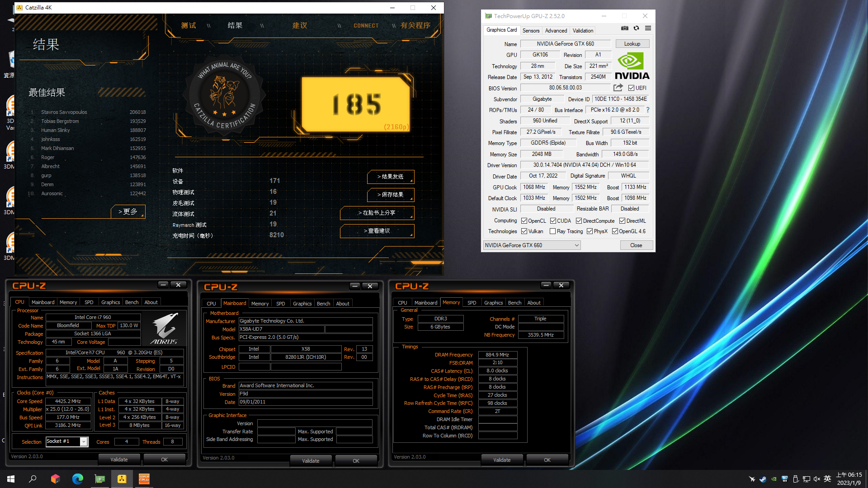The height and width of the screenshot is (488, 868).
Task: Click Validate in CPU-Z CPU window
Action: (x=119, y=460)
